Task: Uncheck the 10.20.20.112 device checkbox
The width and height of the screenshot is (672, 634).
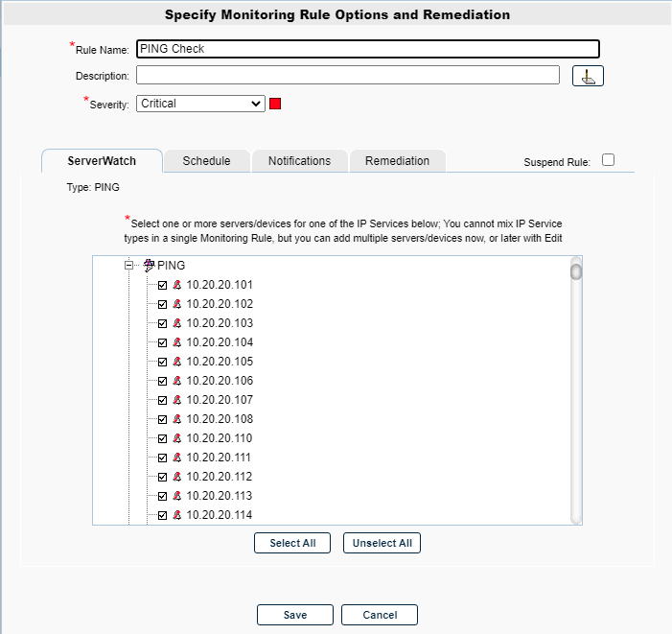Action: pyautogui.click(x=162, y=477)
